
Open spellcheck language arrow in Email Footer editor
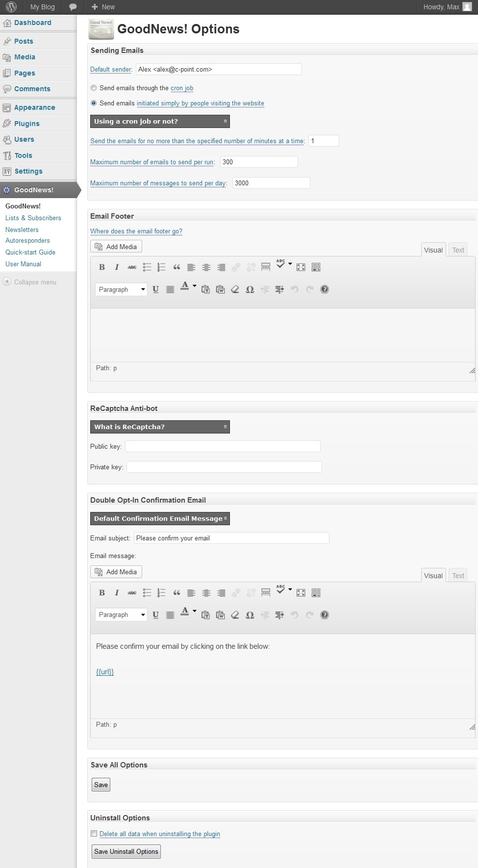coord(290,264)
